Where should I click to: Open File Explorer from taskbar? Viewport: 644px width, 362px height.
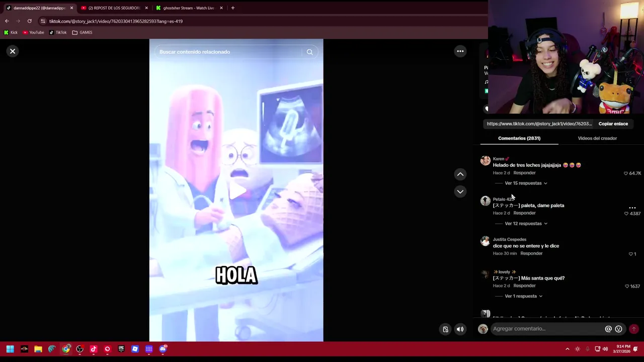click(x=38, y=349)
